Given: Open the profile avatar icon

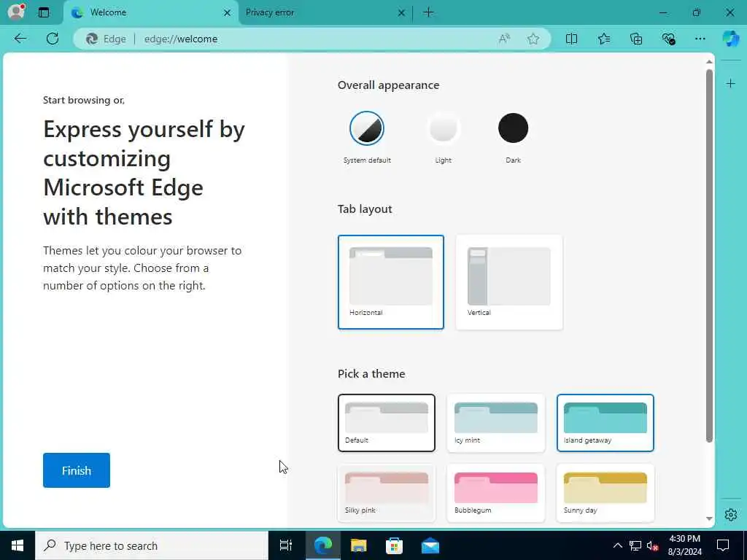Looking at the screenshot, I should (x=17, y=12).
